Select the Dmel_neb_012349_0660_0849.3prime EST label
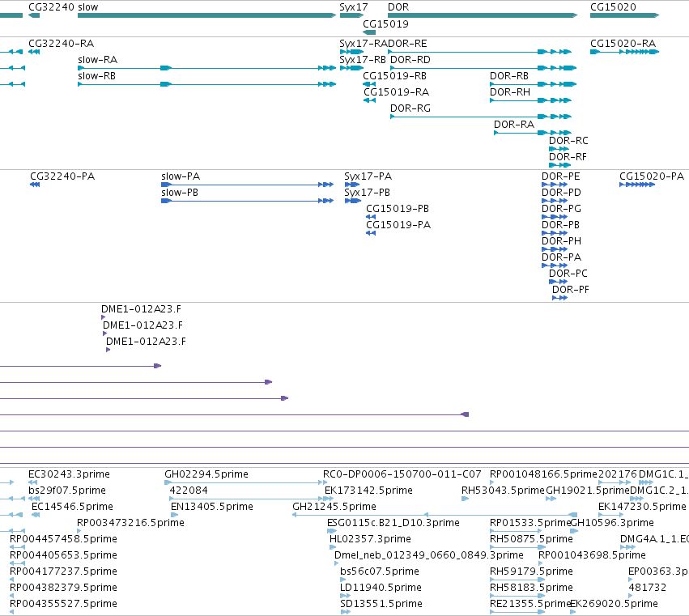This screenshot has width=689, height=616. [x=429, y=555]
